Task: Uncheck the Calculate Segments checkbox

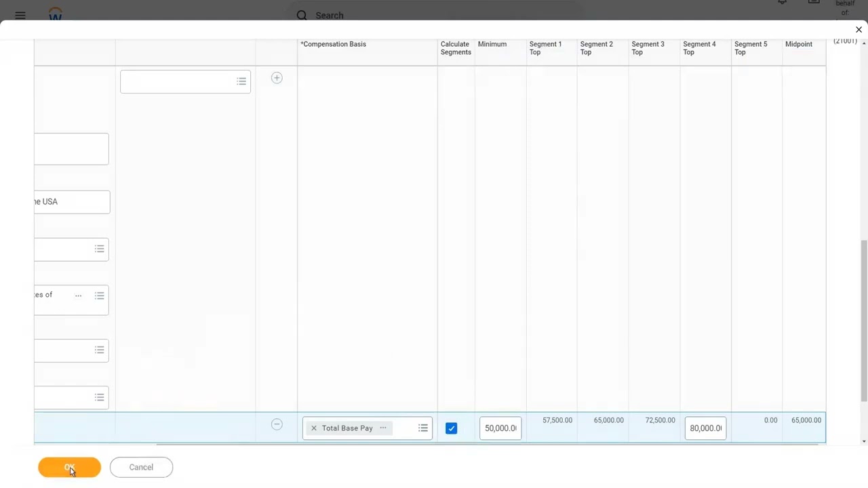Action: pyautogui.click(x=451, y=428)
